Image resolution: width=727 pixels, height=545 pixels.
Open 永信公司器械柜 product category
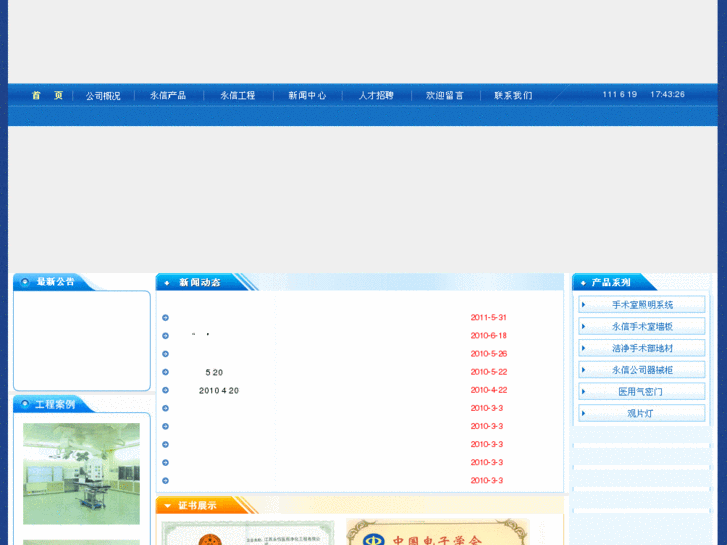click(x=642, y=370)
